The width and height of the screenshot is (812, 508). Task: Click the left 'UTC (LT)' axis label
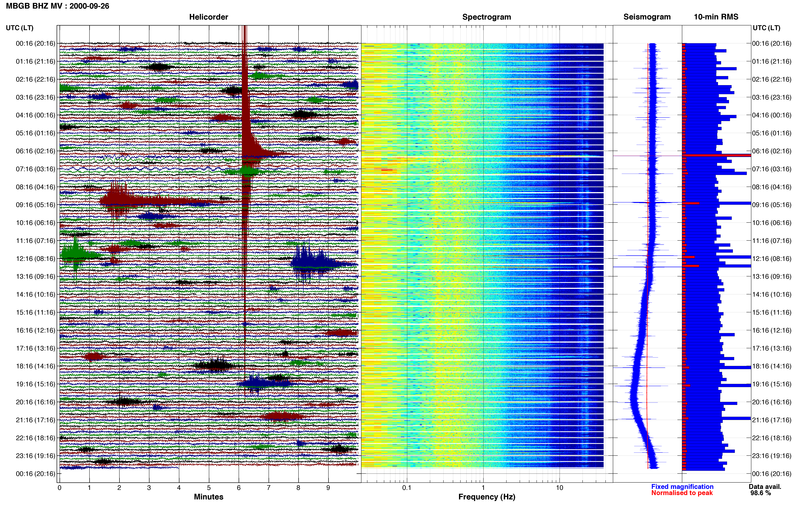[x=19, y=28]
